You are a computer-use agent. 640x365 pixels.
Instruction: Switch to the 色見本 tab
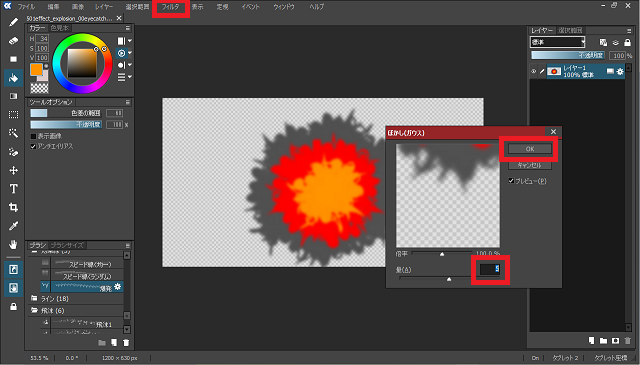[60, 28]
